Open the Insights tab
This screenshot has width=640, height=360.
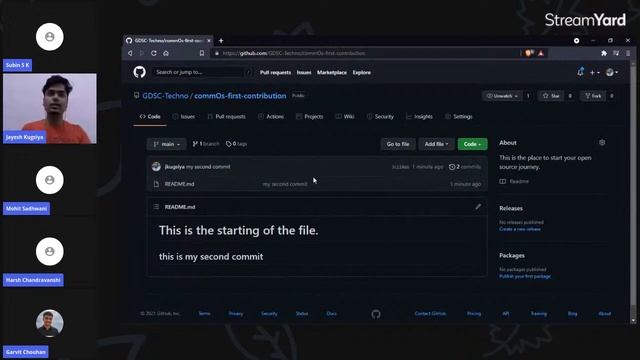pos(419,117)
